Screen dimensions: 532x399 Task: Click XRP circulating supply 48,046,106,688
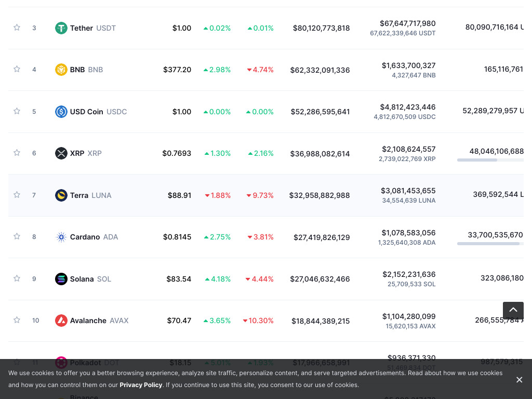pyautogui.click(x=496, y=151)
